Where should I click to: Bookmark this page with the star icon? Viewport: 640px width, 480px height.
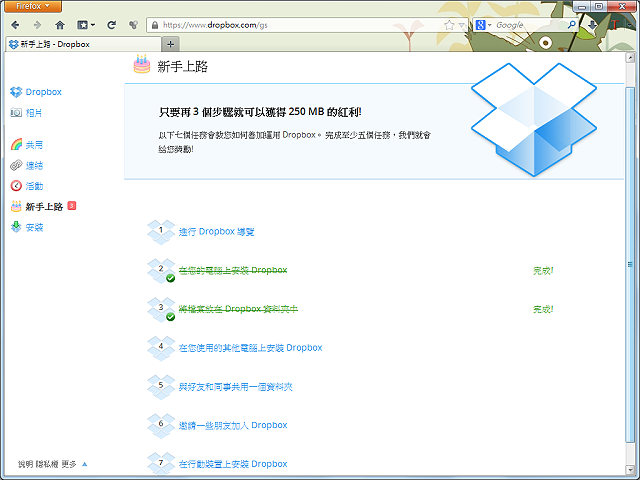pyautogui.click(x=449, y=25)
